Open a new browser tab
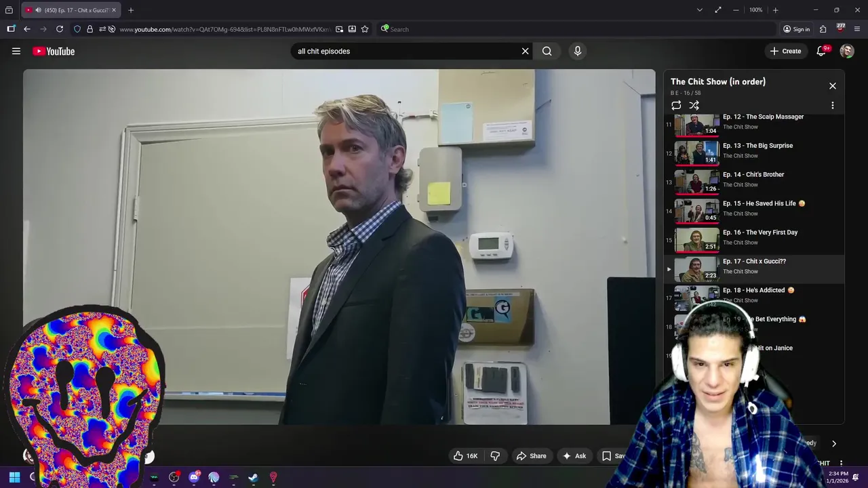The image size is (868, 488). click(131, 10)
